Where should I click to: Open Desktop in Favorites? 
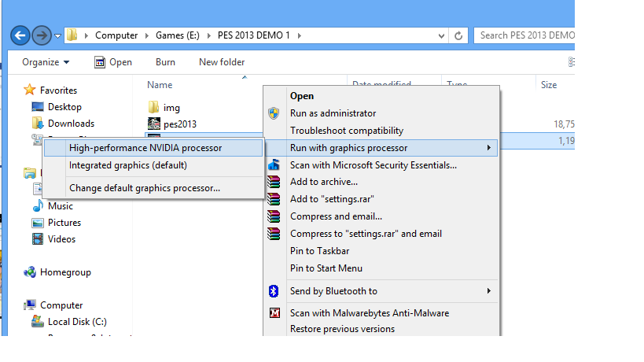point(64,107)
